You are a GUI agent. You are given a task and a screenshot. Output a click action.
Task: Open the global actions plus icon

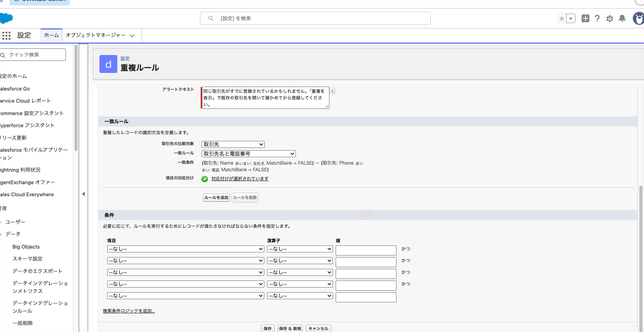click(585, 18)
